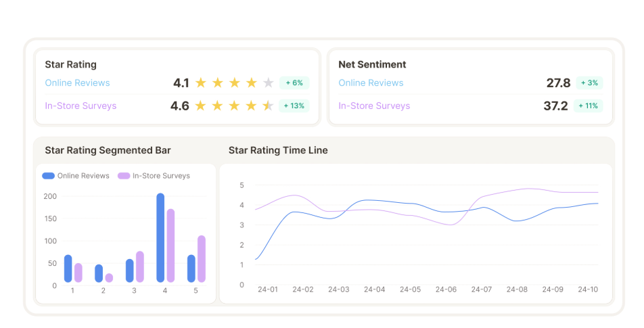Click the + 11% net sentiment badge
The width and height of the screenshot is (644, 328).
click(x=588, y=106)
